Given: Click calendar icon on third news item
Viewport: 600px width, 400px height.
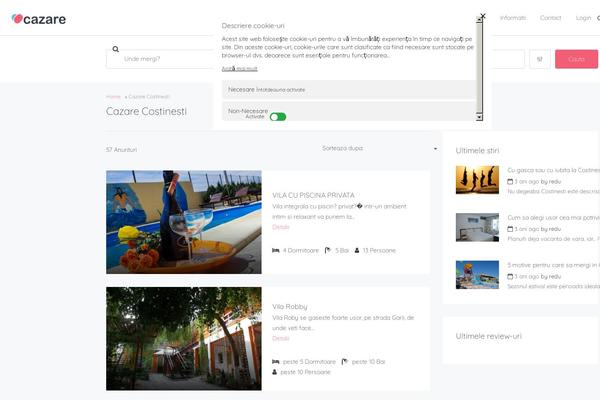Looking at the screenshot, I should 510,276.
